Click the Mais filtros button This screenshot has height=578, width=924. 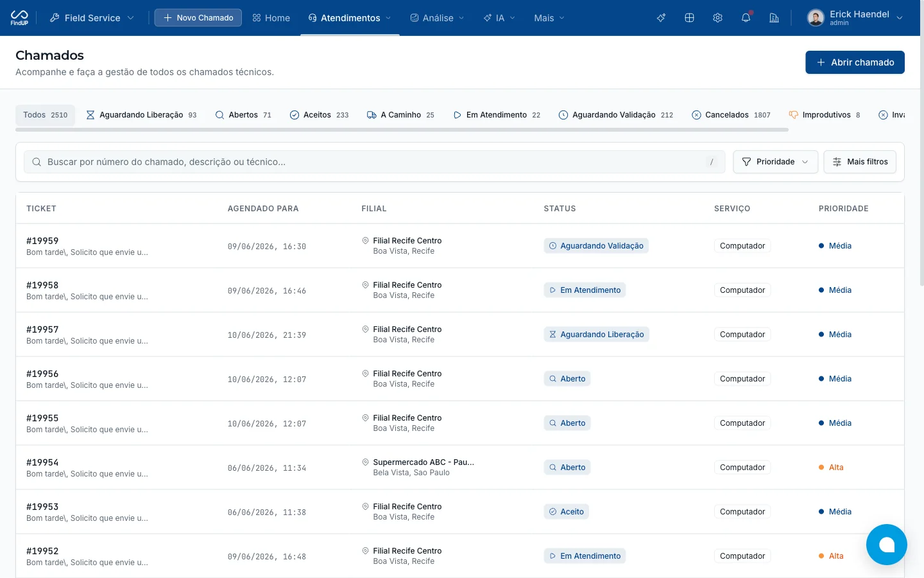(x=860, y=162)
